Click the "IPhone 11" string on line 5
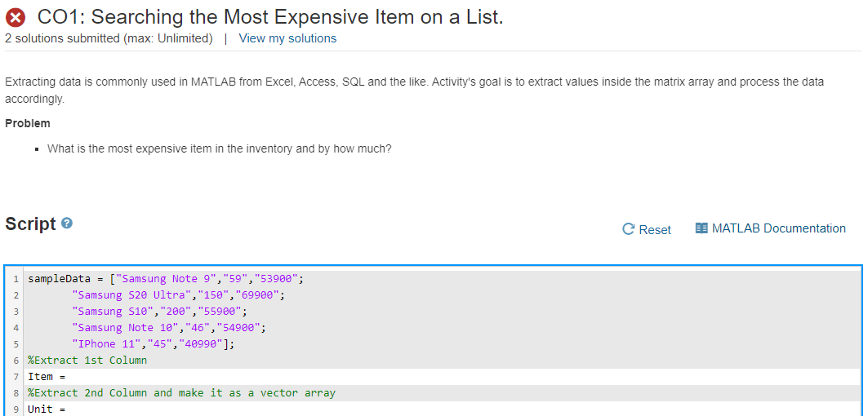Image resolution: width=868 pixels, height=416 pixels. [106, 344]
